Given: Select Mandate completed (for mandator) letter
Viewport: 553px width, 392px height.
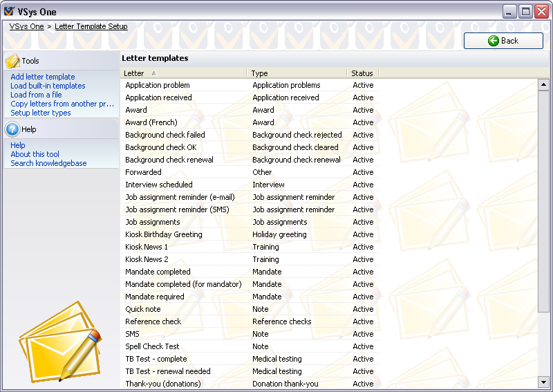Looking at the screenshot, I should [183, 284].
